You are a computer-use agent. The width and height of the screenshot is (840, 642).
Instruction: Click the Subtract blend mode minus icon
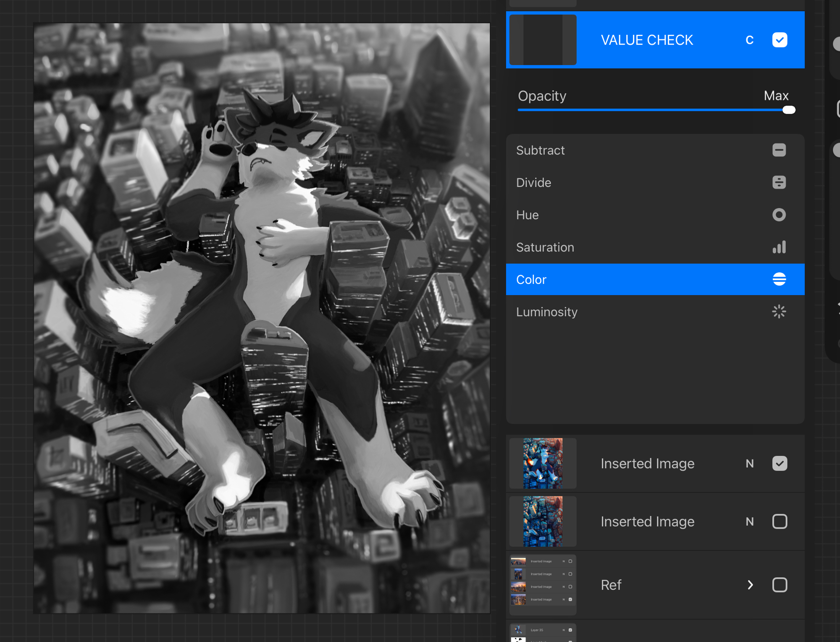tap(779, 150)
